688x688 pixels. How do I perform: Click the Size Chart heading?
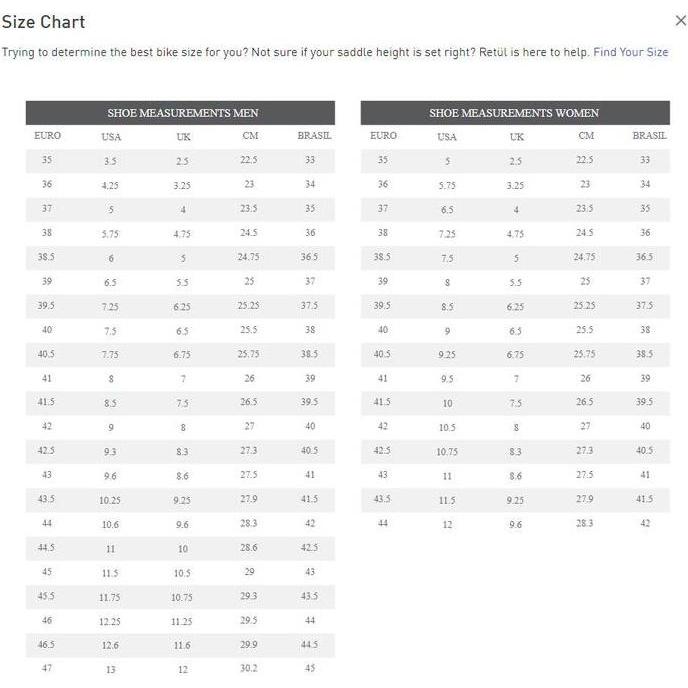click(43, 22)
